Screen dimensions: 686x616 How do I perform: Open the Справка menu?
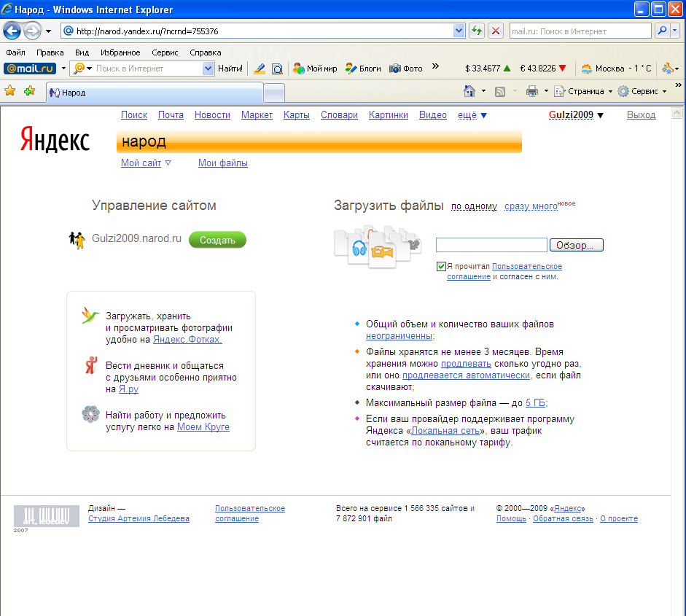[205, 52]
